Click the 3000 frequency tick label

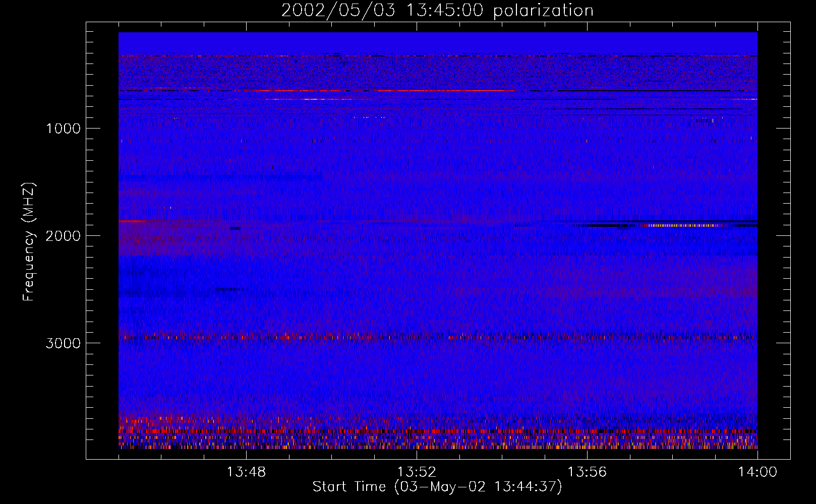(x=63, y=343)
